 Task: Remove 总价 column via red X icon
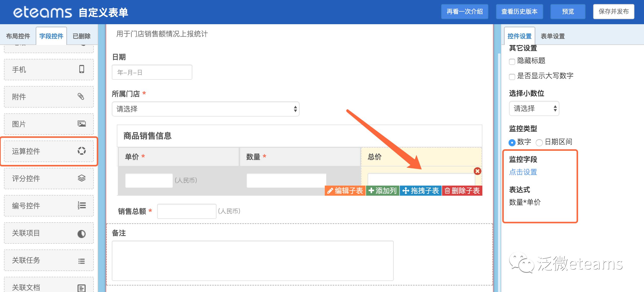tap(477, 171)
